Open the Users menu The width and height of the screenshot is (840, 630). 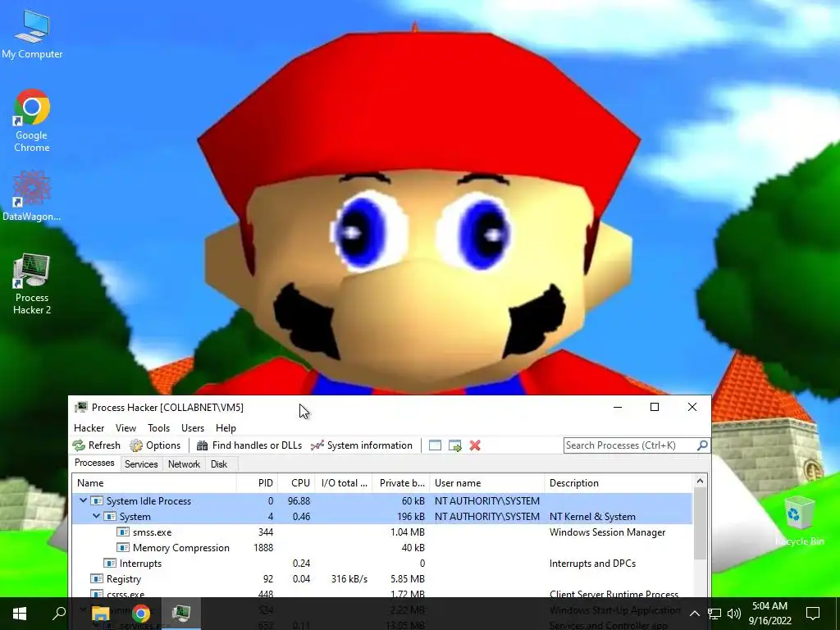coord(192,428)
